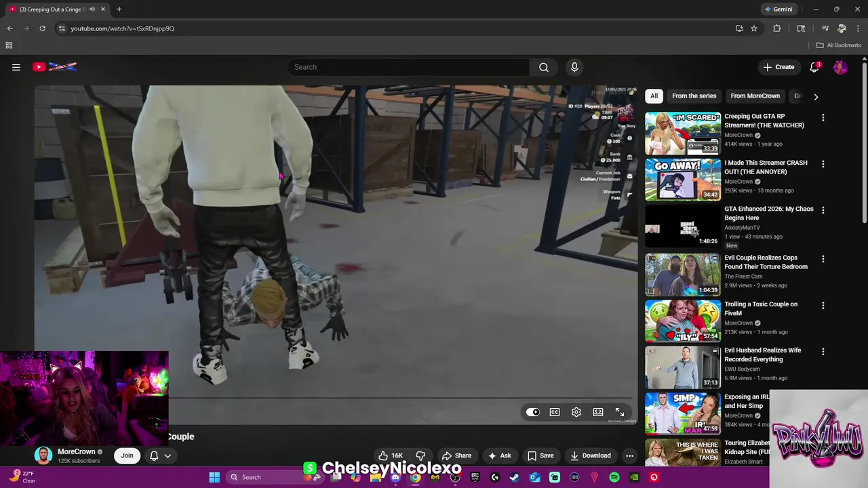This screenshot has height=488, width=868.
Task: Open Chrome media controls icon
Action: (825, 28)
